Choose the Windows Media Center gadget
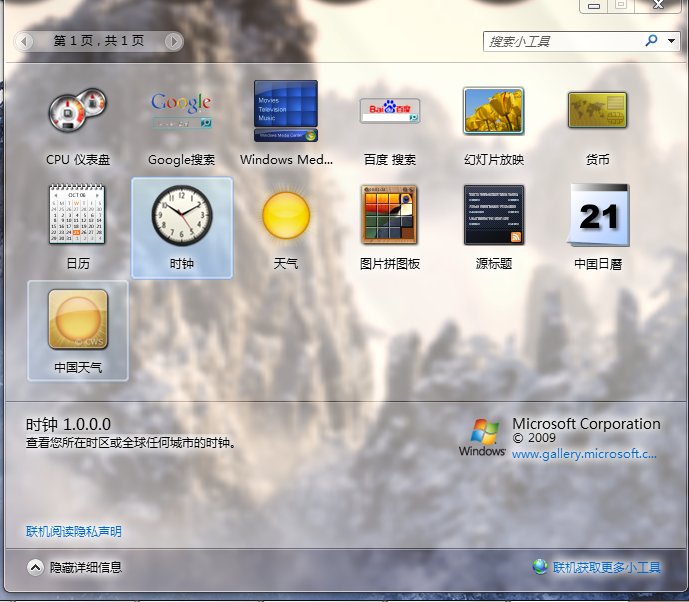 click(x=286, y=111)
